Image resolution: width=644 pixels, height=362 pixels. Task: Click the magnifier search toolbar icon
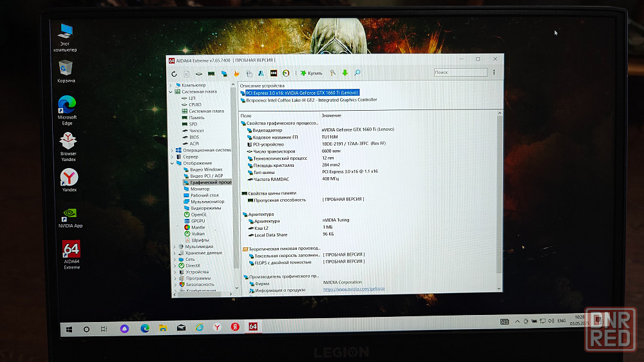click(357, 73)
